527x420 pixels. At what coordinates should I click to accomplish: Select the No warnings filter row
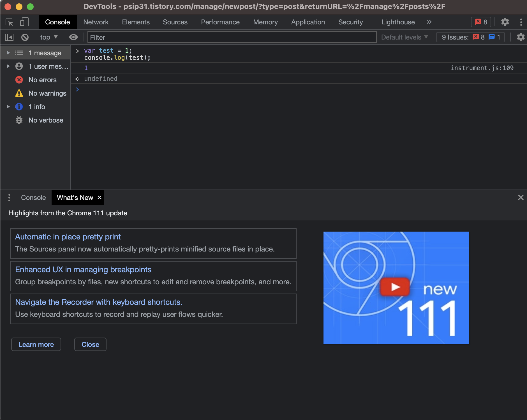tap(35, 93)
